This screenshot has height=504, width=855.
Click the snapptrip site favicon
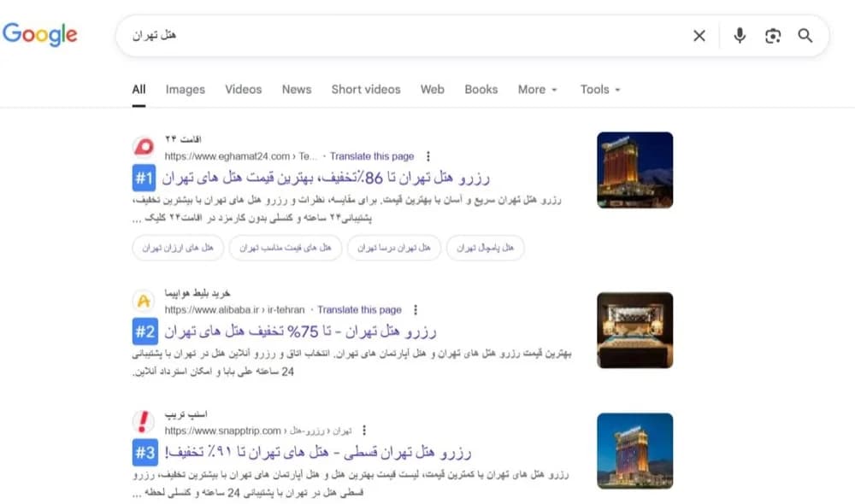click(144, 421)
